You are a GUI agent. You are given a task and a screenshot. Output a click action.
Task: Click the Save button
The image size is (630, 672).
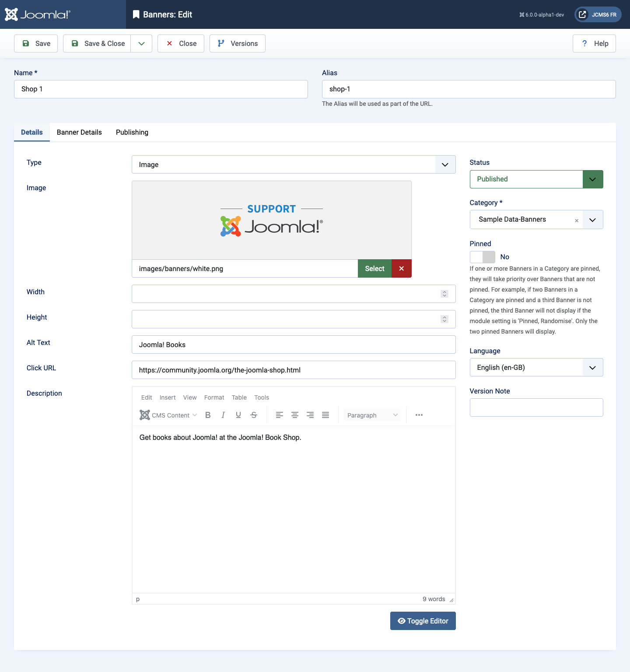(x=36, y=43)
